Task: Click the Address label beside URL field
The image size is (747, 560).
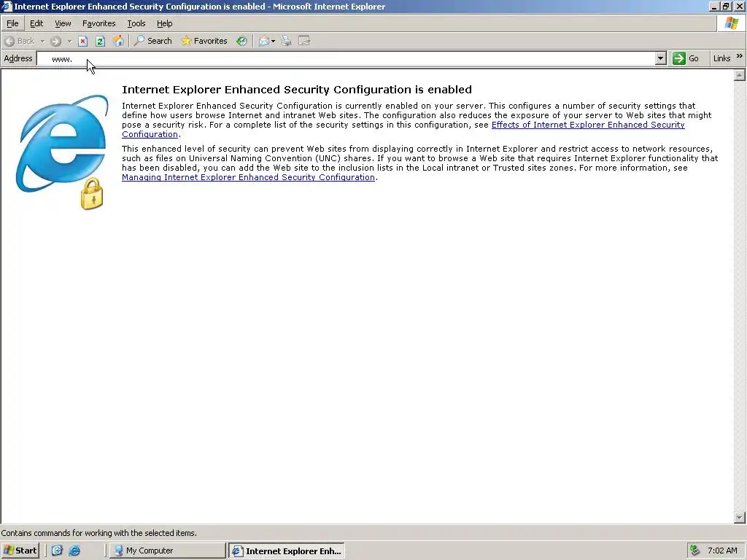Action: (18, 58)
